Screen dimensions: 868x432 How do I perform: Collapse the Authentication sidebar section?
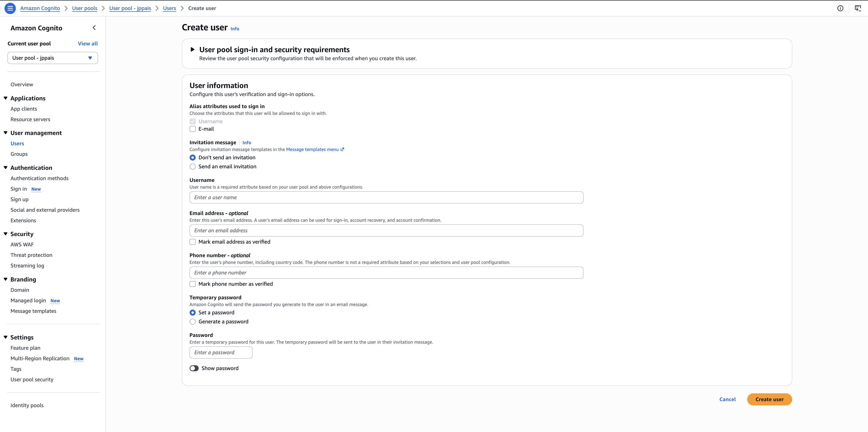5,168
